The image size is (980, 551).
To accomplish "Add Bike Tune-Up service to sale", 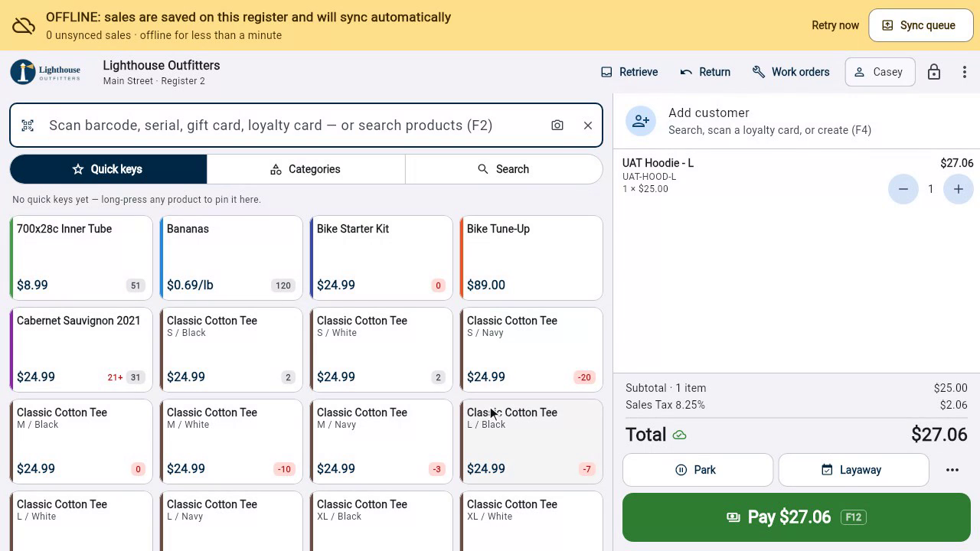I will pos(531,258).
